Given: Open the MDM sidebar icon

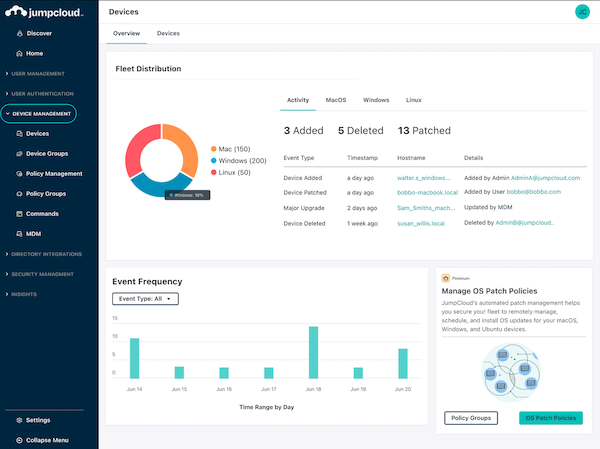Looking at the screenshot, I should point(19,233).
